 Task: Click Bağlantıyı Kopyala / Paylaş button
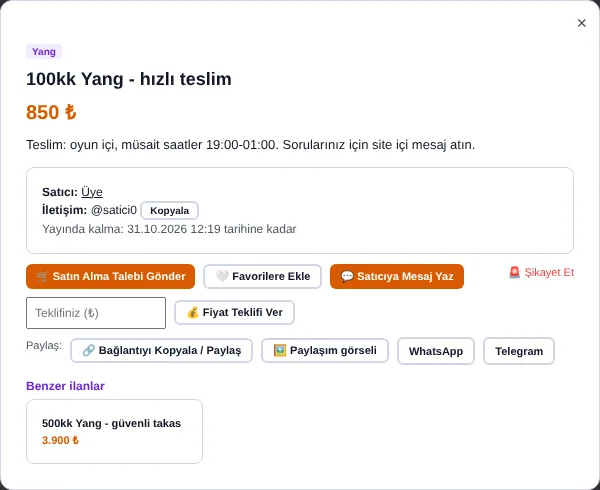[x=161, y=350]
